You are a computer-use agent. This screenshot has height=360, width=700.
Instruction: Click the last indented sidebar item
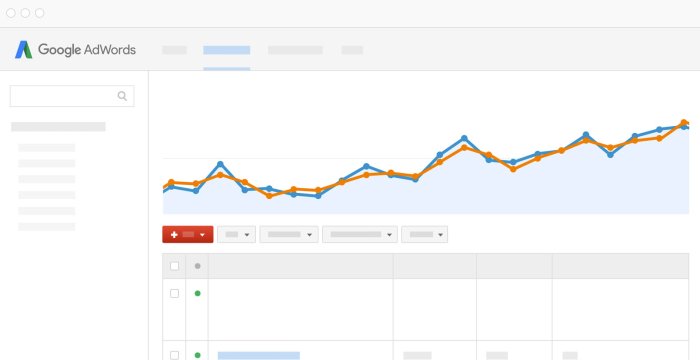46,227
